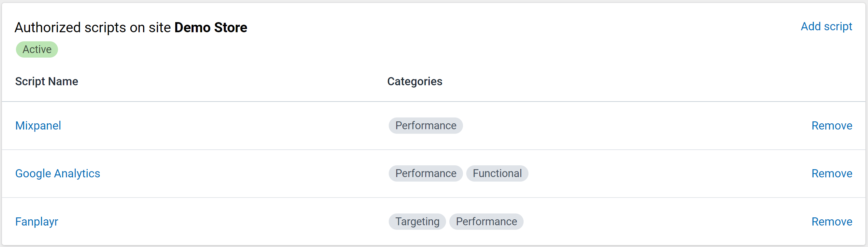Screen dimensions: 868x247
Task: Open the Google Analytics script link
Action: (58, 173)
